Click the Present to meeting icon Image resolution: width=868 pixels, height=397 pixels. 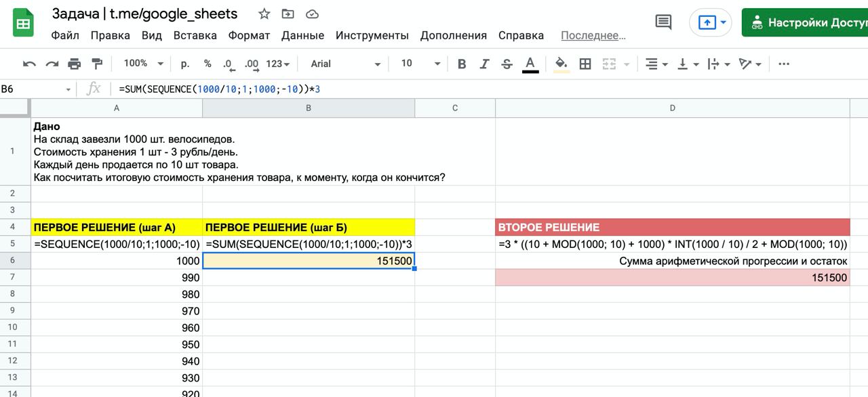tap(707, 22)
